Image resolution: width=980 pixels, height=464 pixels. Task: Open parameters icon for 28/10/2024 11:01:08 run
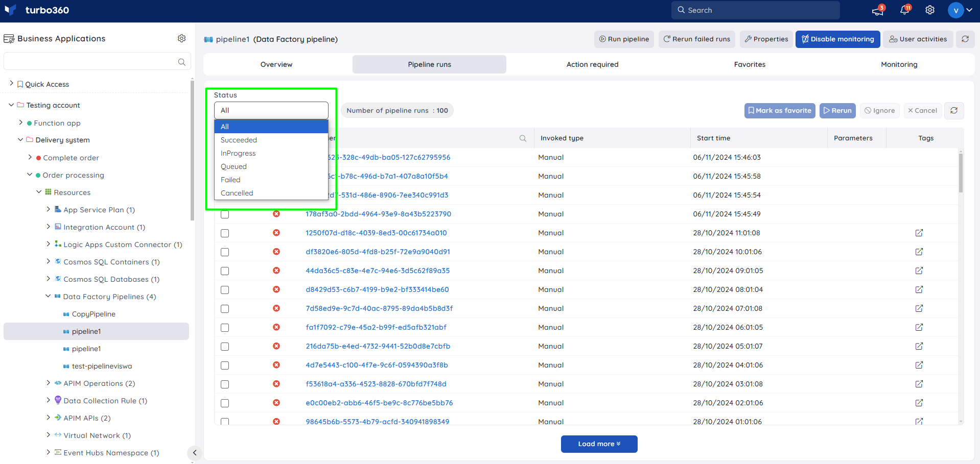coord(919,233)
